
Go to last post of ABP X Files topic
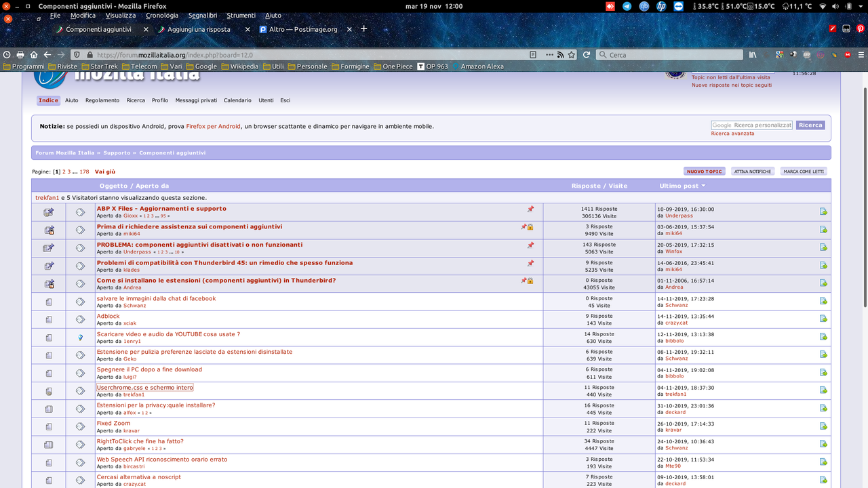(x=823, y=211)
